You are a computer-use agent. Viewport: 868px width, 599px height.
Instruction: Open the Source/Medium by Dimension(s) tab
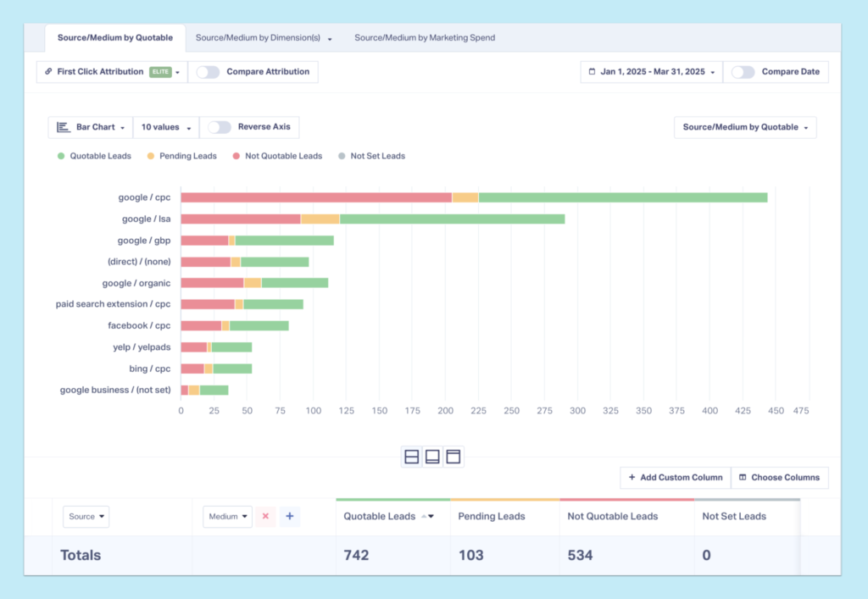coord(259,37)
